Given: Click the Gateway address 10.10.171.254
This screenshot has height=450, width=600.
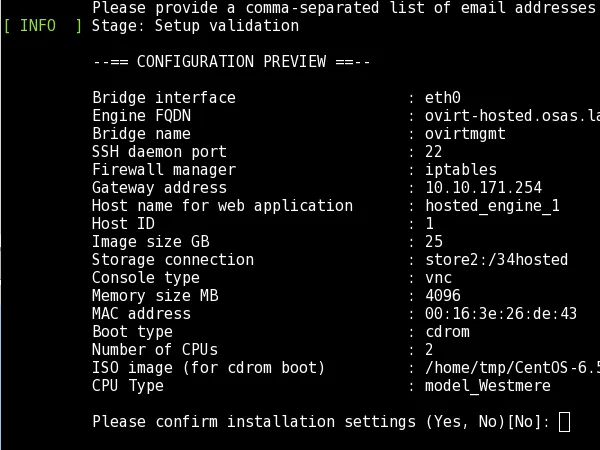Looking at the screenshot, I should click(483, 188).
